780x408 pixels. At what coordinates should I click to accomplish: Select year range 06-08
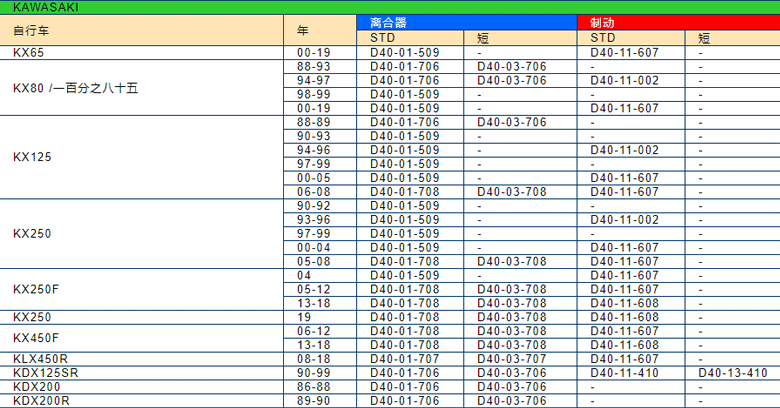tap(314, 192)
